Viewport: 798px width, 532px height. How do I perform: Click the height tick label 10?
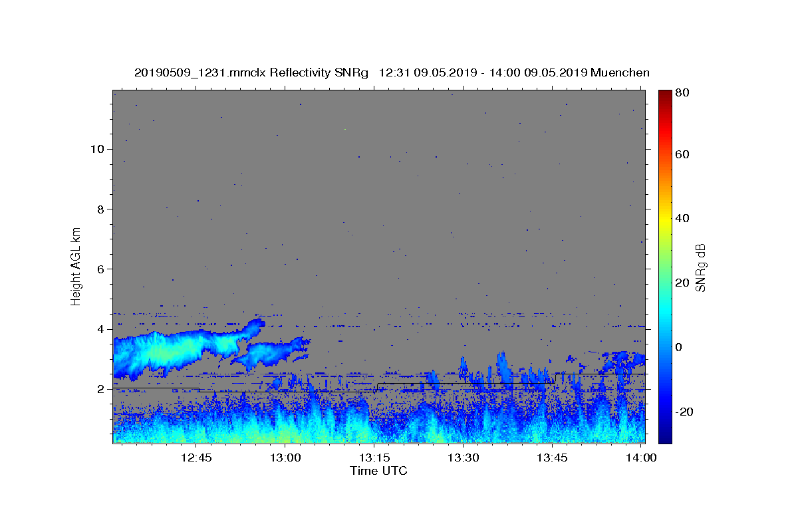(x=96, y=149)
